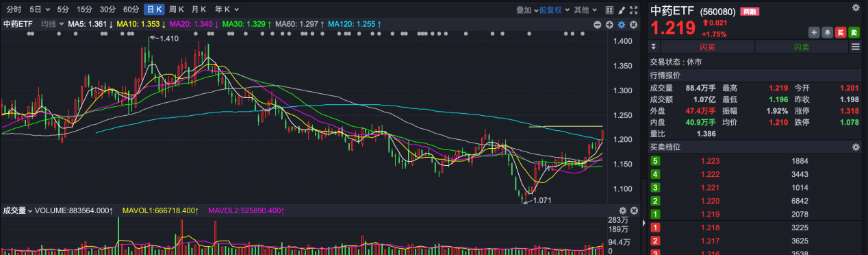
Task: Remove the moving average indicator with X
Action: (x=634, y=25)
